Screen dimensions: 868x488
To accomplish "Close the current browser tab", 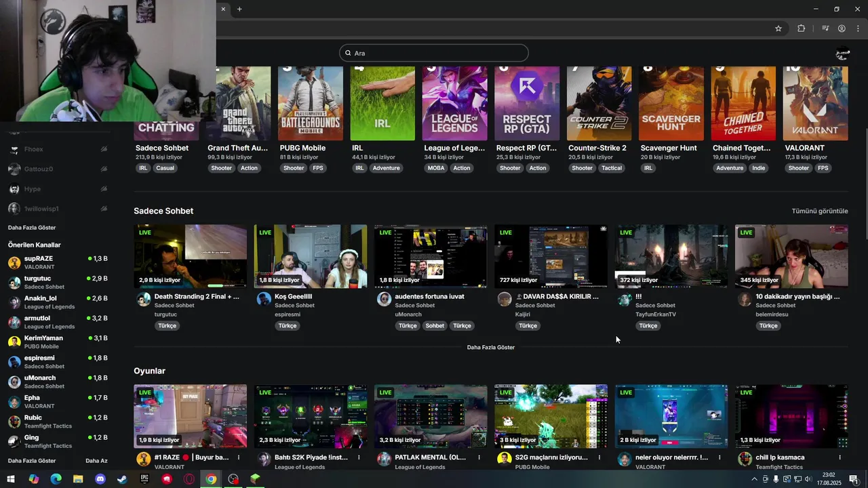I will [223, 9].
